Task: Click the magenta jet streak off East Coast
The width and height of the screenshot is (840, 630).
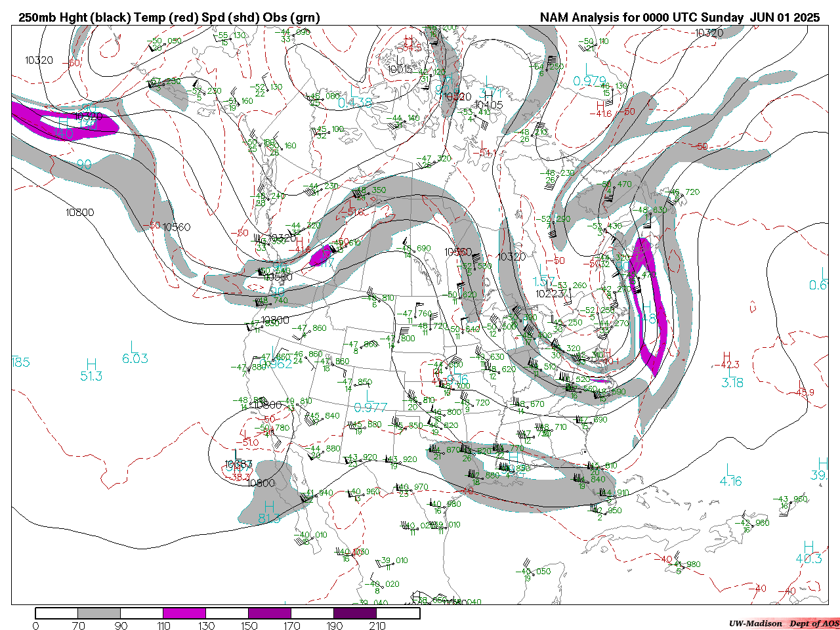Action: pyautogui.click(x=650, y=308)
